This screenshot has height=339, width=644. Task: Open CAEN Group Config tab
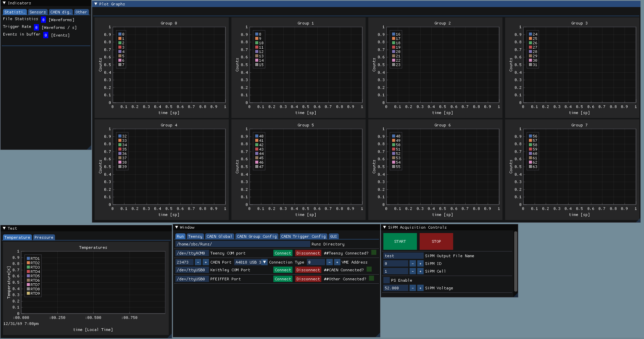257,236
